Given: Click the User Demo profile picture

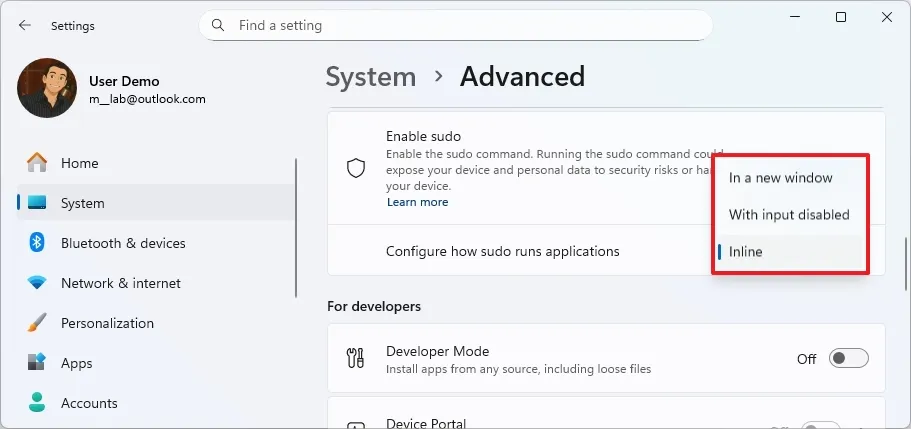Looking at the screenshot, I should 47,88.
